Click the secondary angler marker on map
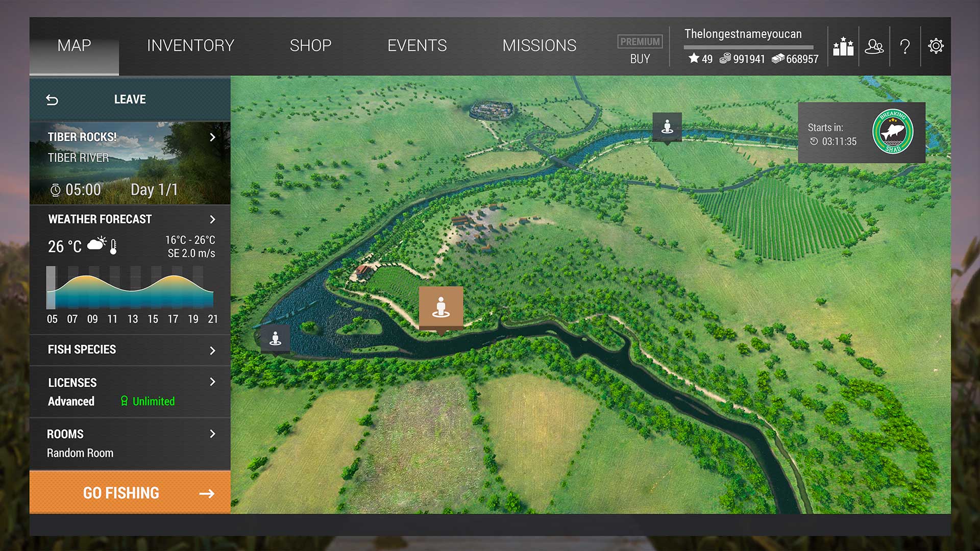Image resolution: width=980 pixels, height=551 pixels. tap(275, 338)
